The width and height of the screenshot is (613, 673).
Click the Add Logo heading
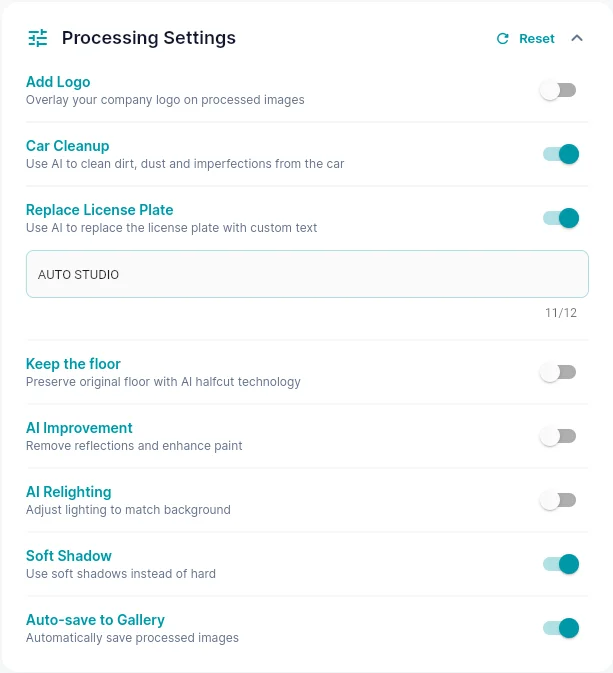58,82
